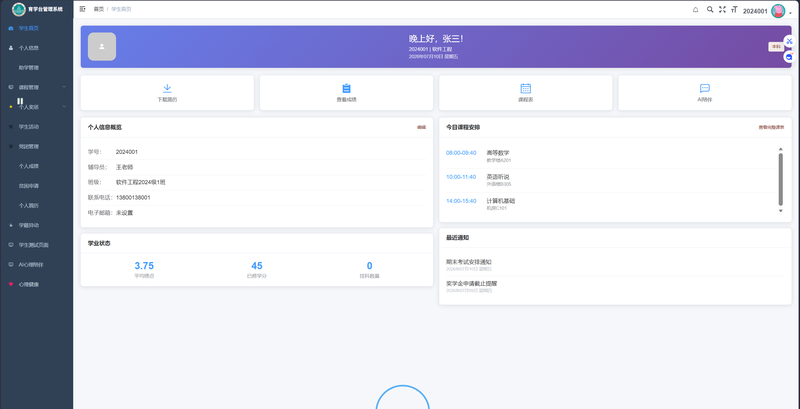Open 个人简历 in the sidebar
The height and width of the screenshot is (409, 800).
[29, 206]
